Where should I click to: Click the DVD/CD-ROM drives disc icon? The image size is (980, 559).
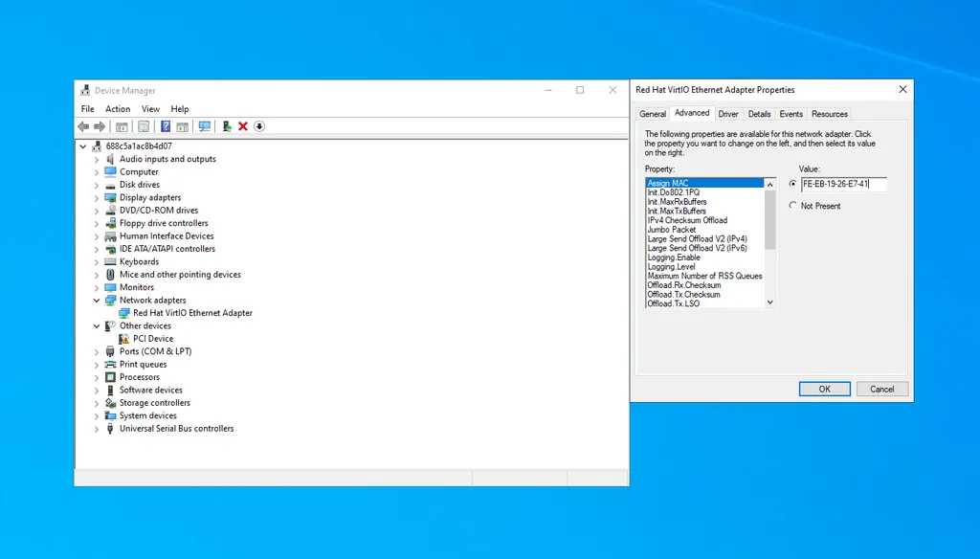(111, 210)
